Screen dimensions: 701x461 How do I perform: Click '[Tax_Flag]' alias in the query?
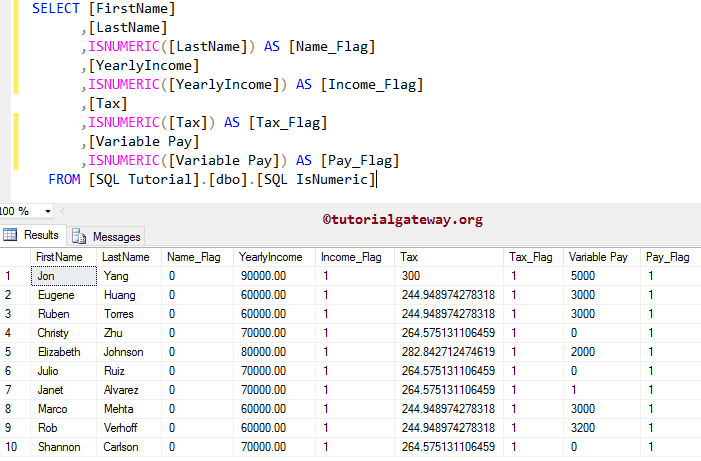click(x=288, y=123)
